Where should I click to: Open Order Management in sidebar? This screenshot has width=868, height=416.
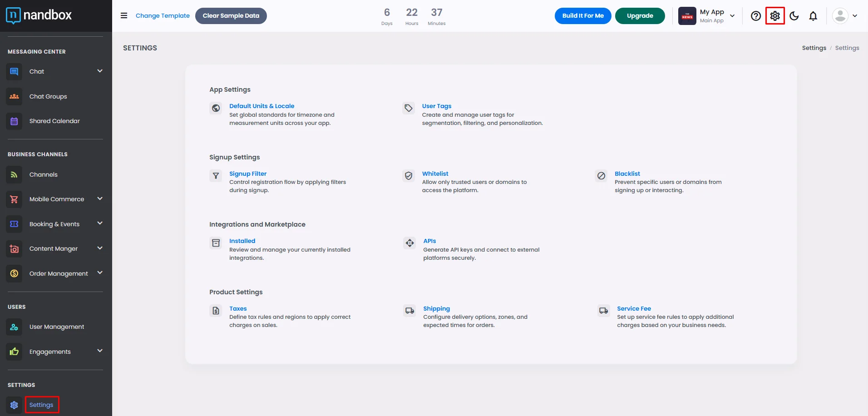[x=59, y=273]
